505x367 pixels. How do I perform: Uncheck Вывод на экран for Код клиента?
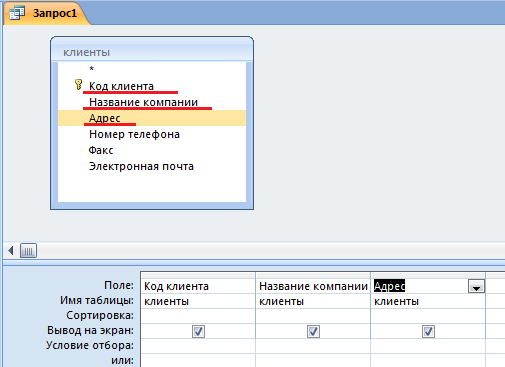point(198,331)
